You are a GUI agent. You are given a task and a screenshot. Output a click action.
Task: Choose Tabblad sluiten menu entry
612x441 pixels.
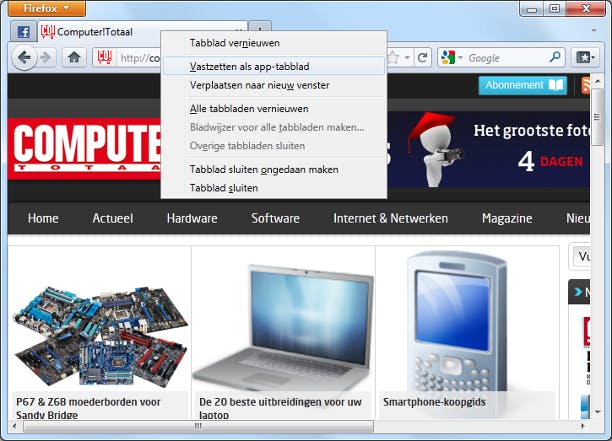coord(274,188)
